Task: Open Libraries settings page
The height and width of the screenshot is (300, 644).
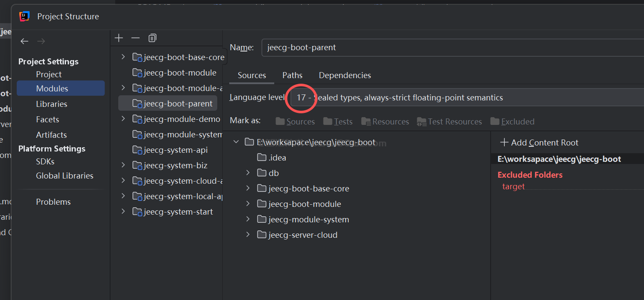Action: [x=51, y=104]
